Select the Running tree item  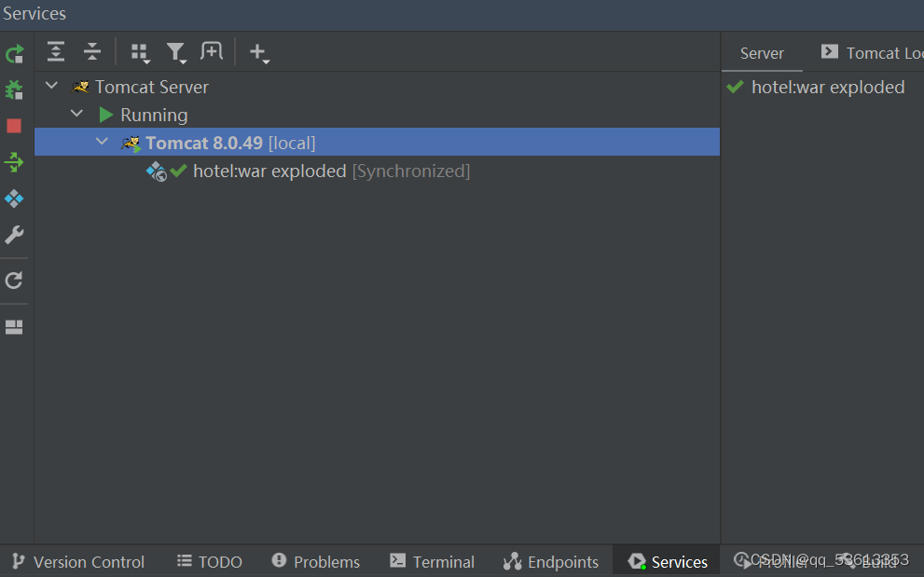154,115
